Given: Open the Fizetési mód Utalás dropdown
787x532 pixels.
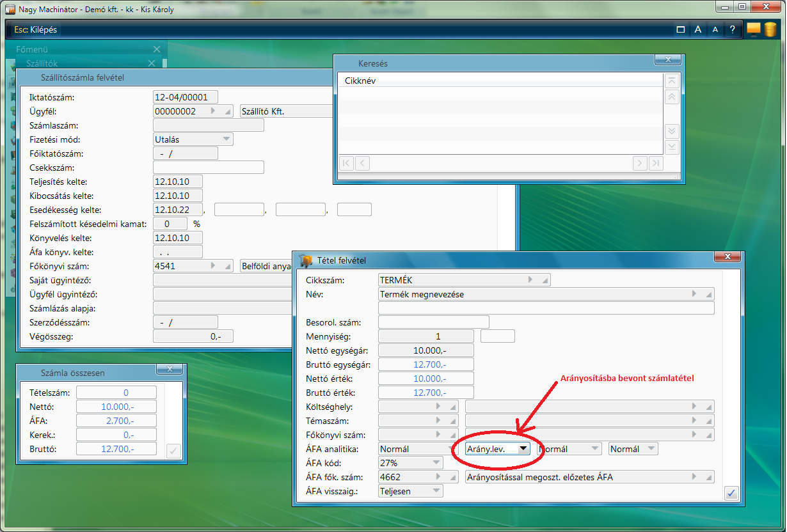Looking at the screenshot, I should tap(226, 139).
